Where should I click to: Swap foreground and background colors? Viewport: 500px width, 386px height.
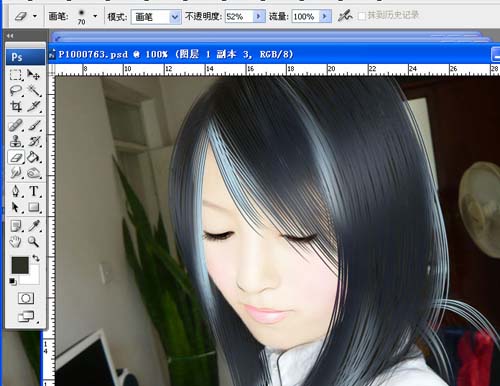pyautogui.click(x=36, y=258)
